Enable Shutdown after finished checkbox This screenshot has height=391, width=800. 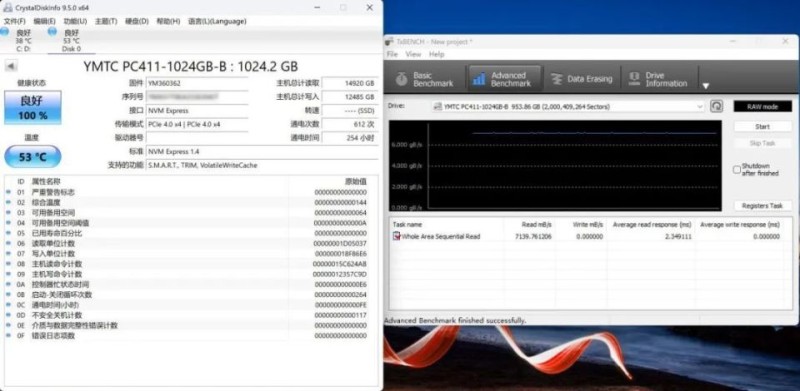coord(737,169)
